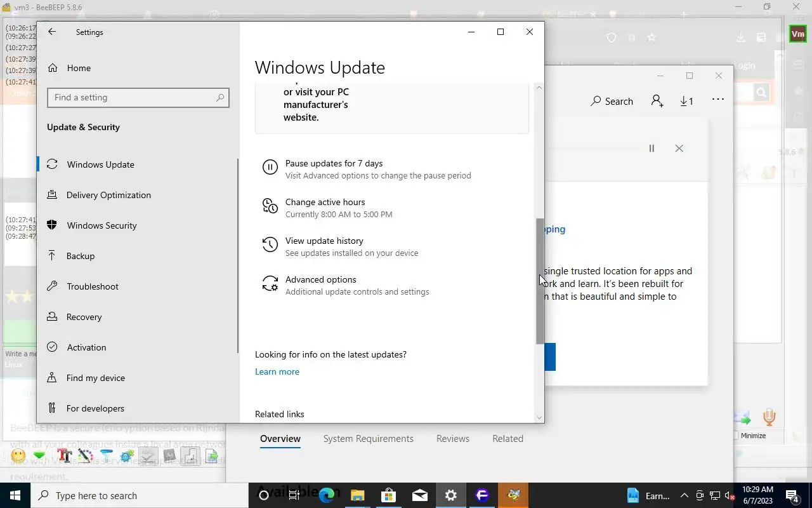The width and height of the screenshot is (812, 508).
Task: Follow the Learn more link
Action: point(277,371)
